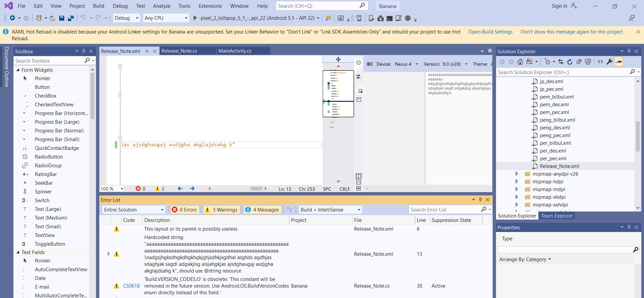Toggle Preview Selected Items in Solution Explorer

(618, 62)
